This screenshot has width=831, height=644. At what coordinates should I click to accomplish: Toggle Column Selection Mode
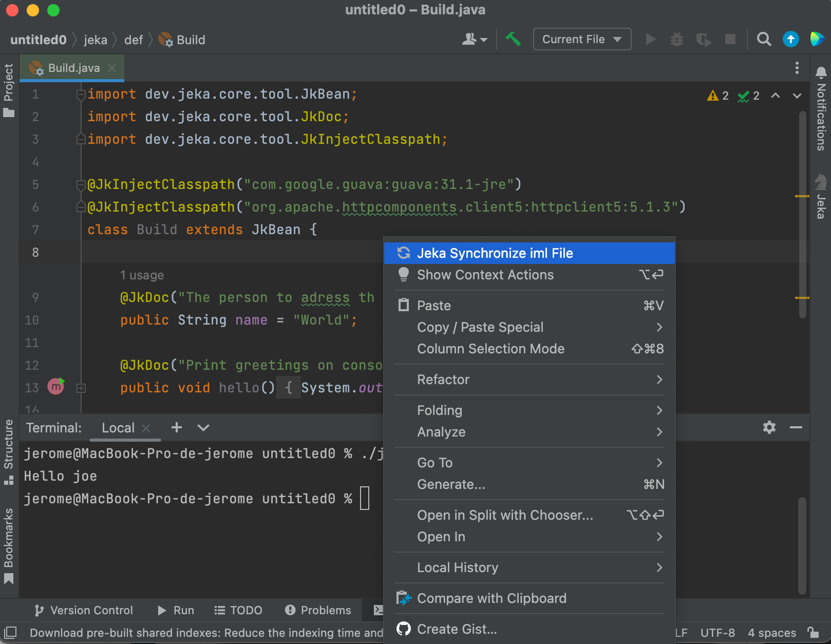click(x=530, y=349)
